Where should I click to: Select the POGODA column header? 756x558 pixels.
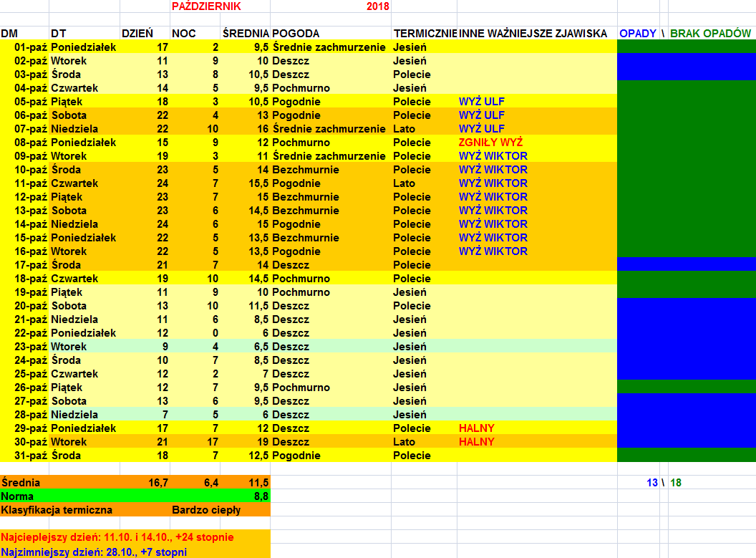pyautogui.click(x=296, y=34)
